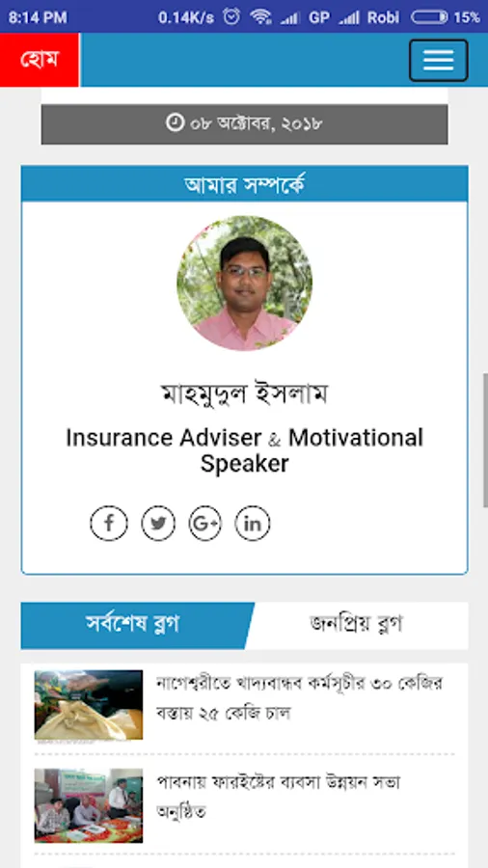488x868 pixels.
Task: Switch to জনপ্রিয় ব্লগ tab
Action: click(356, 625)
